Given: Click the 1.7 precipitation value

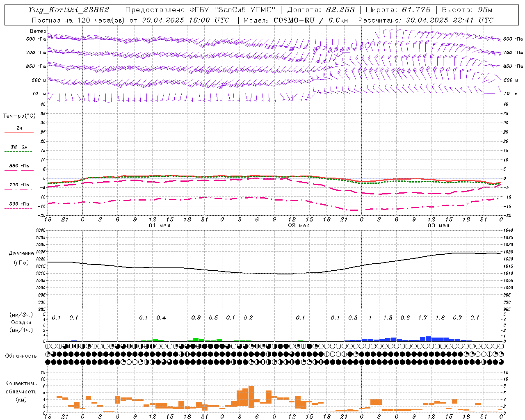Looking at the screenshot, I should [422, 318].
